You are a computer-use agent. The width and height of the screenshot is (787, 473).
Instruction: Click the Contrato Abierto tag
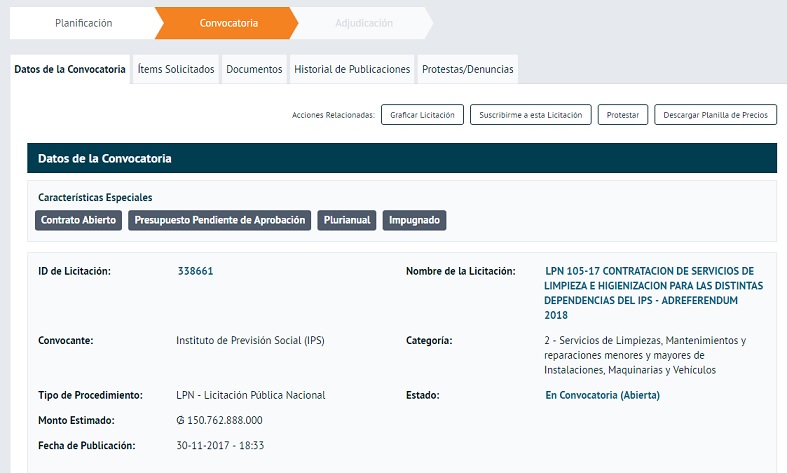coord(79,220)
